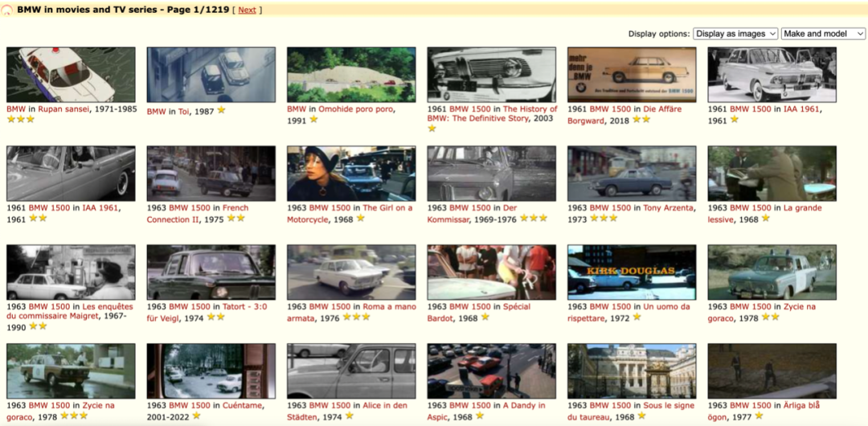Open the Der Kommissar thumbnail
Screen dimensions: 868x426
492,174
